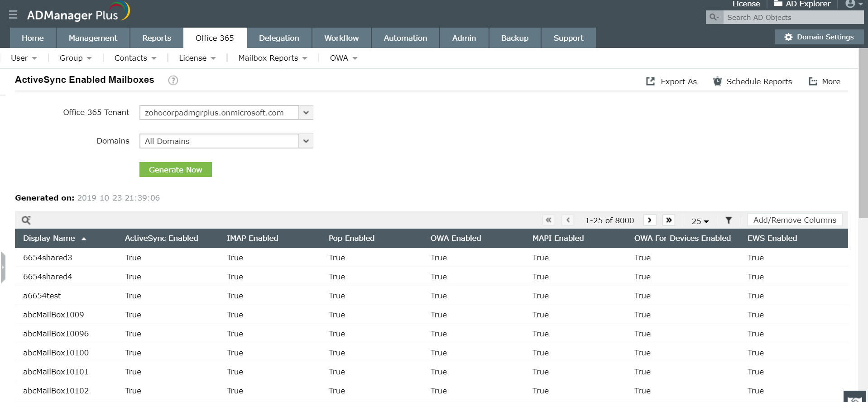Viewport: 868px width, 402px height.
Task: Open the hamburger navigation menu
Action: pos(13,14)
